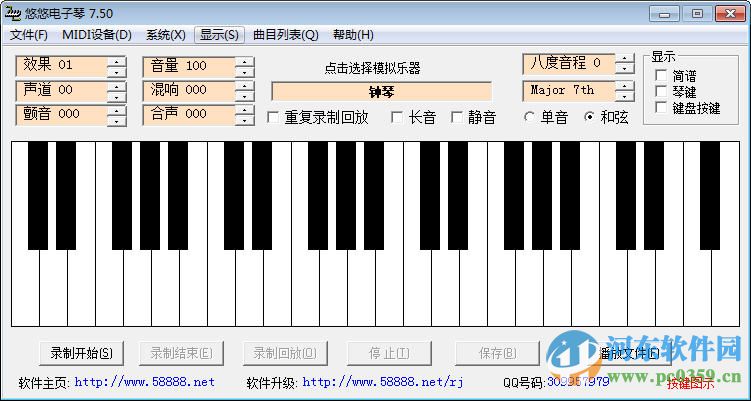751x401 pixels.
Task: Decrease the 效果 value with down arrow
Action: click(117, 72)
